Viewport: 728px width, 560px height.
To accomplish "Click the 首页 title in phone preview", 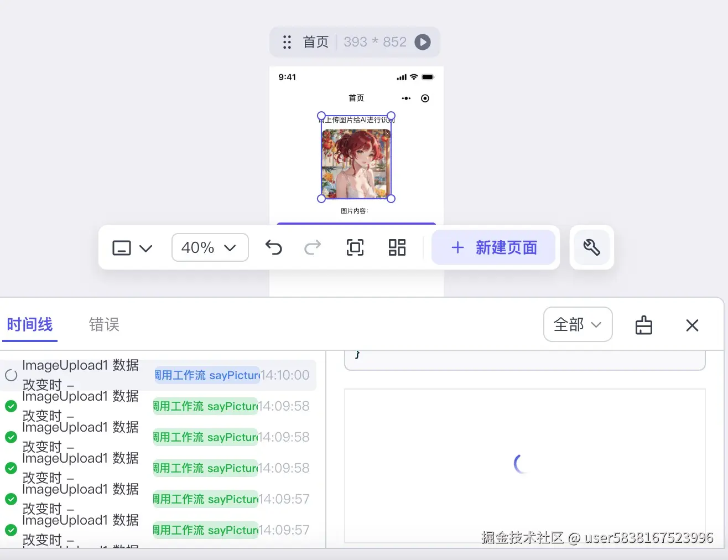I will (x=356, y=98).
